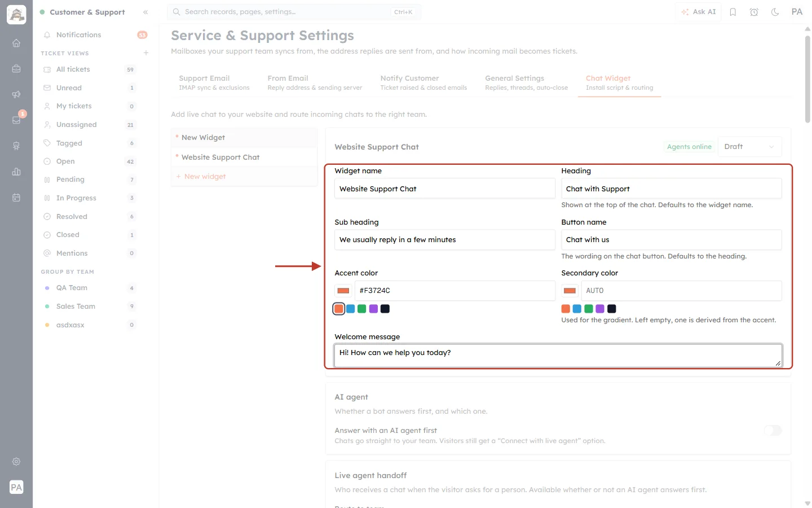The width and height of the screenshot is (812, 508).
Task: Click the Agents online badge
Action: pyautogui.click(x=689, y=147)
